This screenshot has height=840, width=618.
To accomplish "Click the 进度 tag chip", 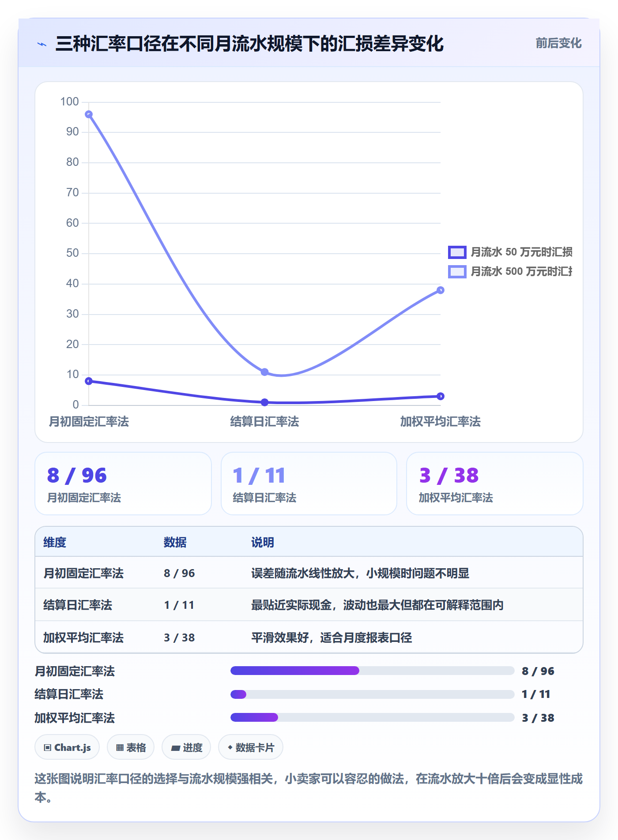I will (186, 747).
